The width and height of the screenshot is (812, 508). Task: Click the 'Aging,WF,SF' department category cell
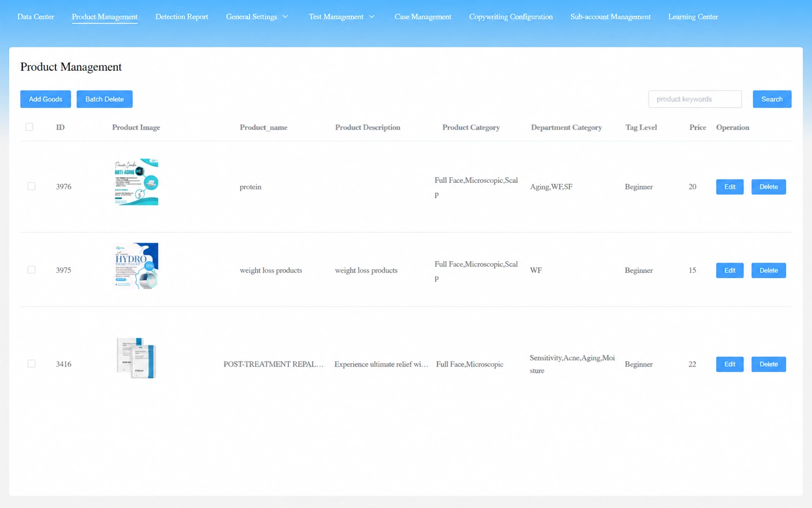click(x=551, y=187)
